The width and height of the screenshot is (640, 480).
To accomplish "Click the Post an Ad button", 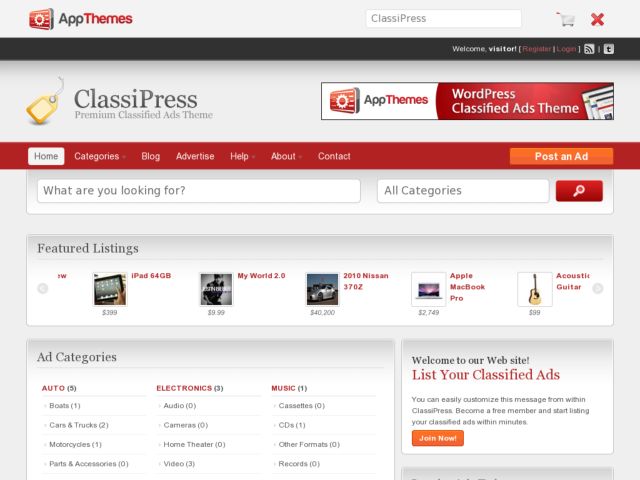I will (561, 156).
